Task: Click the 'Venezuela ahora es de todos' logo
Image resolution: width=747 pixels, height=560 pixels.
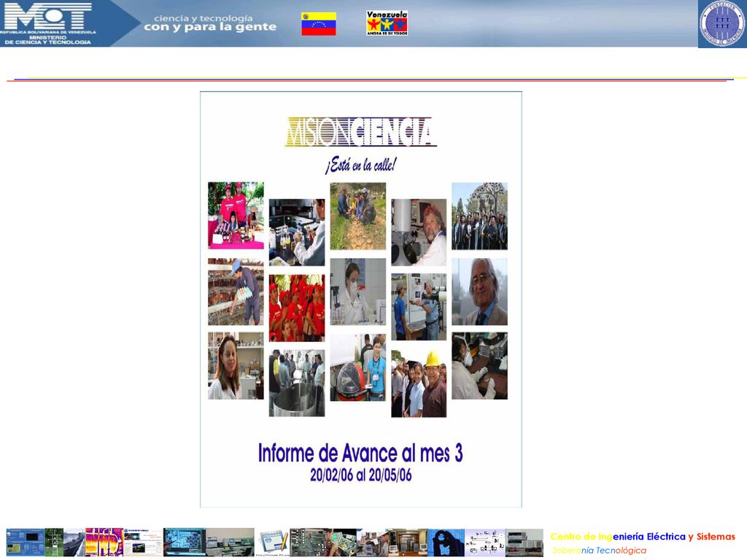Action: pyautogui.click(x=387, y=23)
